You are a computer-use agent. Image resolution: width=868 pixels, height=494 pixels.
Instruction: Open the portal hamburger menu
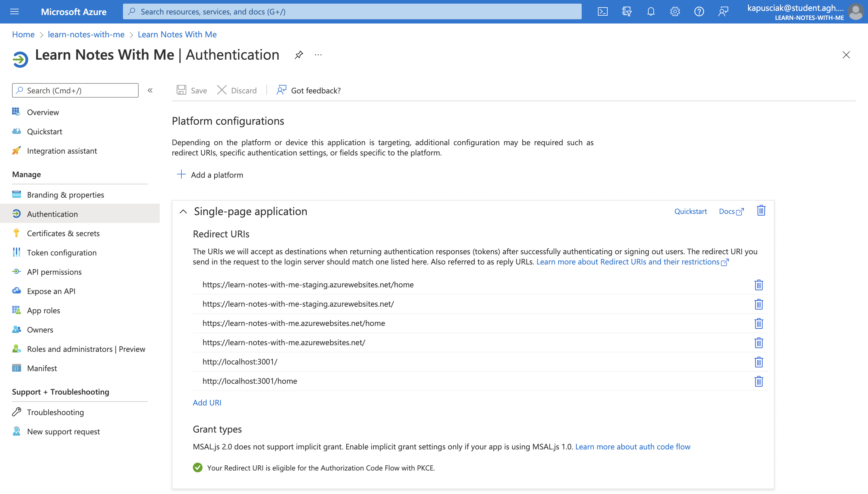[14, 11]
